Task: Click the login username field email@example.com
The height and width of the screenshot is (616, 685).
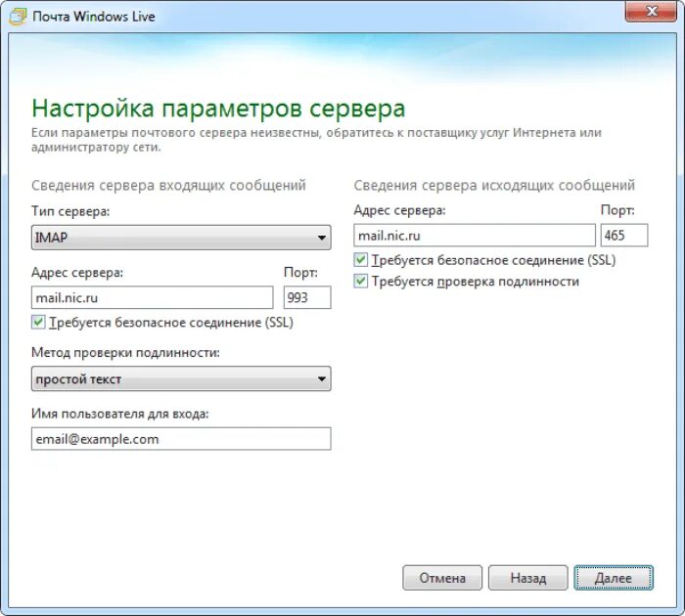Action: (181, 439)
